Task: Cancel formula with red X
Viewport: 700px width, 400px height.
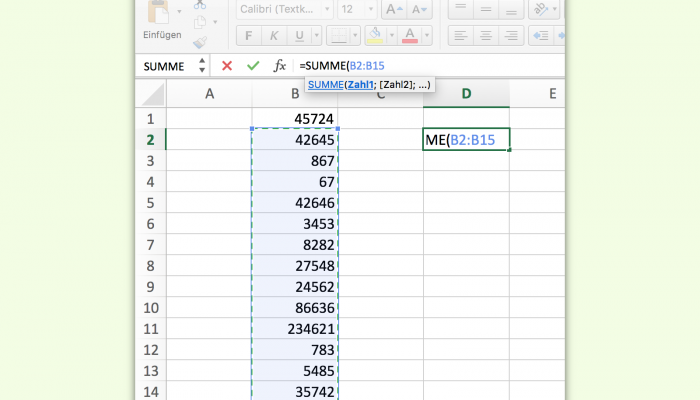Action: click(x=227, y=66)
